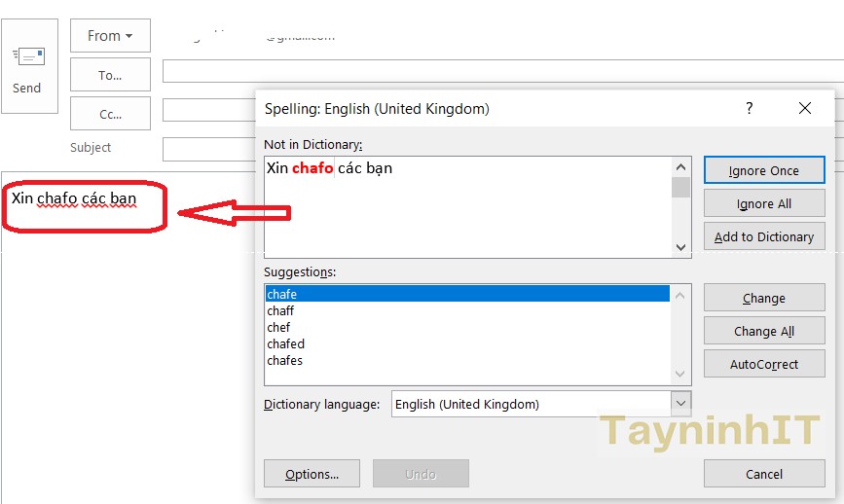Expand the Dictionary language combo box
The image size is (844, 504).
[x=680, y=404]
